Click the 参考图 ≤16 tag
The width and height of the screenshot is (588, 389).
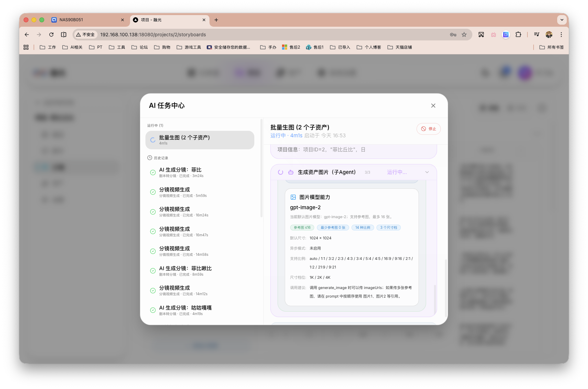(302, 227)
